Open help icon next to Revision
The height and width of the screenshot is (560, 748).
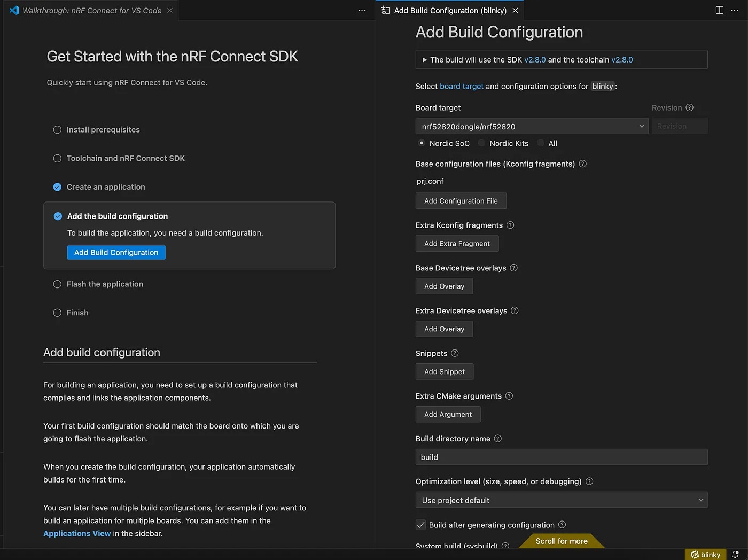(x=690, y=107)
